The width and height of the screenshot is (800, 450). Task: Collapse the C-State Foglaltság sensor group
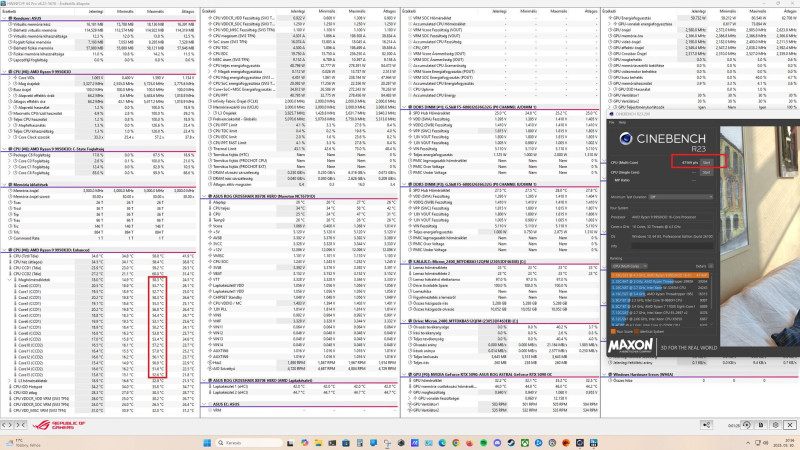point(4,149)
